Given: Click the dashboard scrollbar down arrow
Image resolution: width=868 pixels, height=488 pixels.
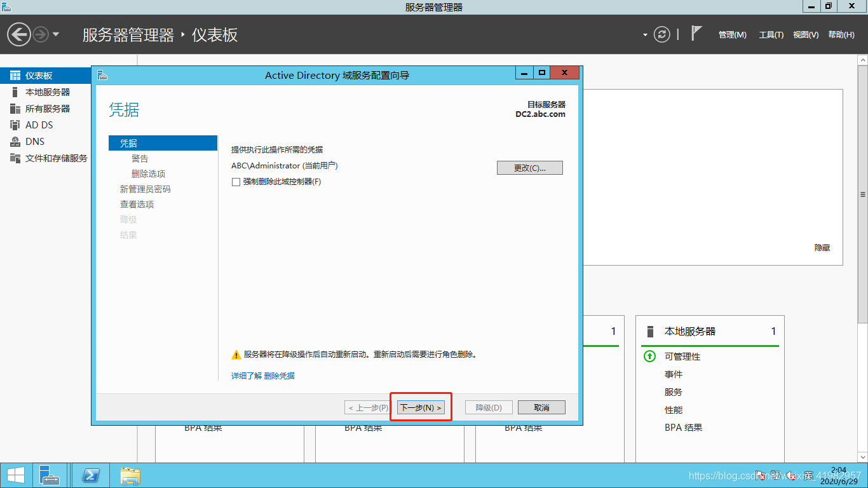Looking at the screenshot, I should 863,457.
